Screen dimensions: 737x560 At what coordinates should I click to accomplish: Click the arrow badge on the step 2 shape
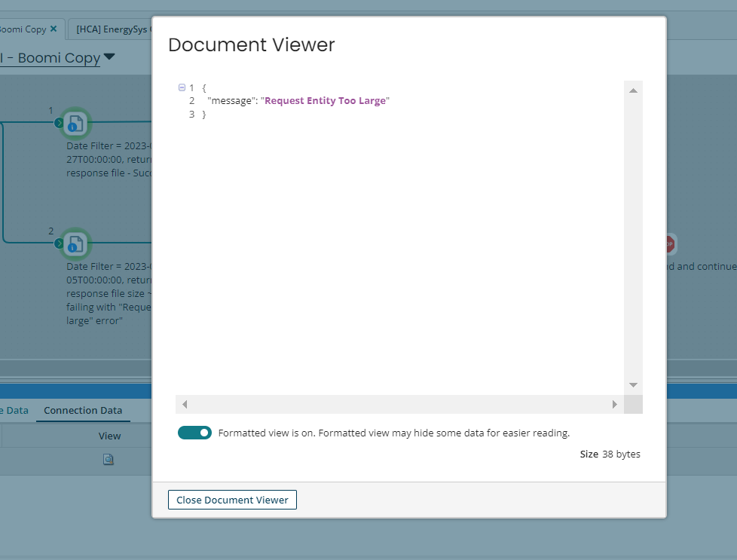point(59,241)
